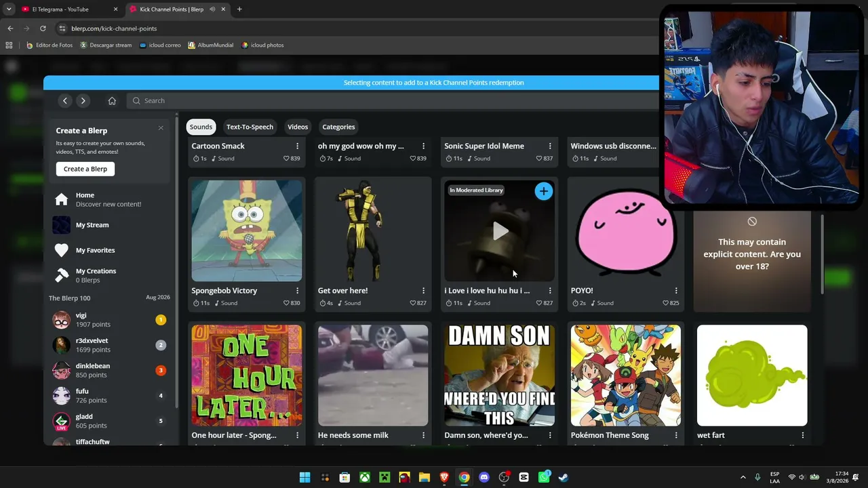This screenshot has height=488, width=868.
Task: Like i Love i love hu hu sound
Action: click(539, 303)
